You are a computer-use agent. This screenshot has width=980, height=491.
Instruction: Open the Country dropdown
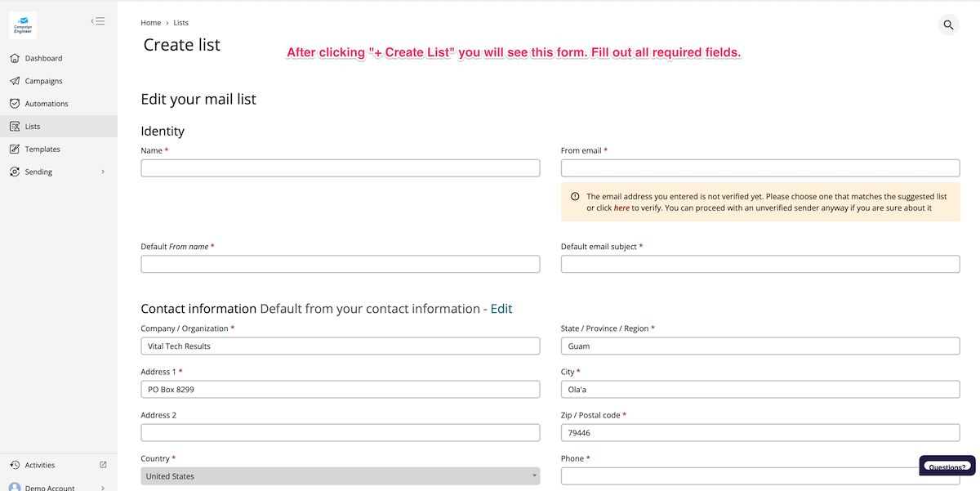(340, 476)
